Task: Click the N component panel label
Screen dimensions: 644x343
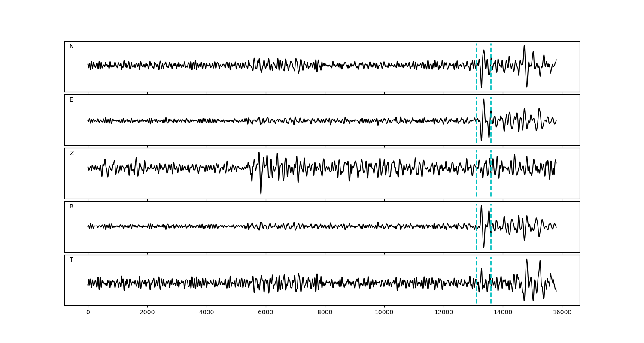Action: (x=72, y=47)
